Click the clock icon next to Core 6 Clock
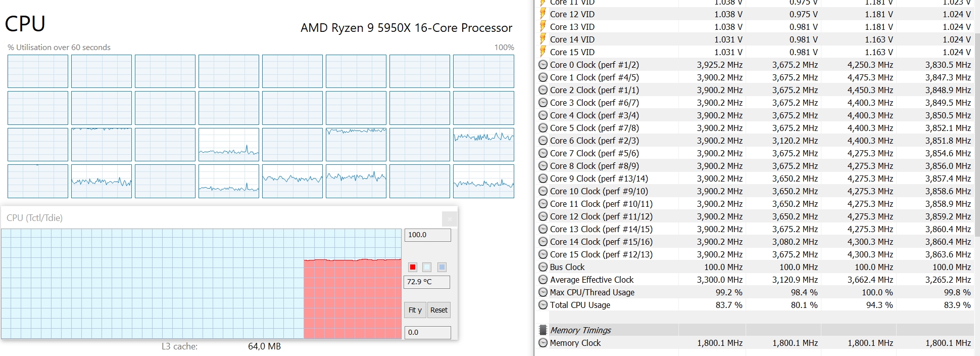Screen dimensions: 980x356 click(543, 141)
